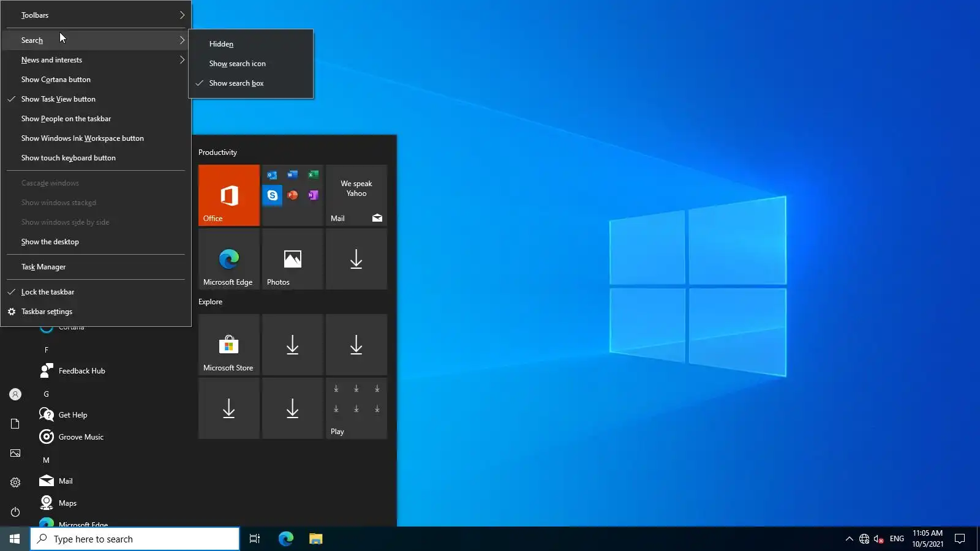Open Task Manager from the context menu
This screenshot has height=551, width=980.
coord(96,267)
